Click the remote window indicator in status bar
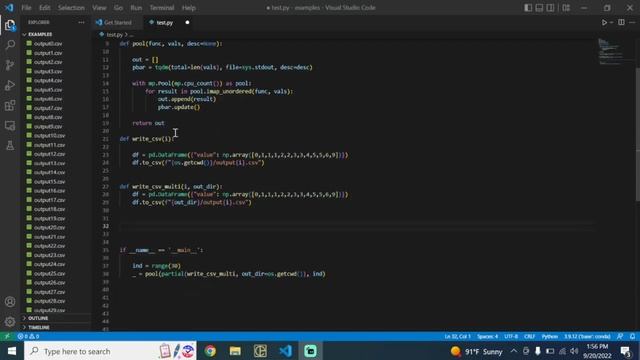This screenshot has height=360, width=640. [7, 336]
